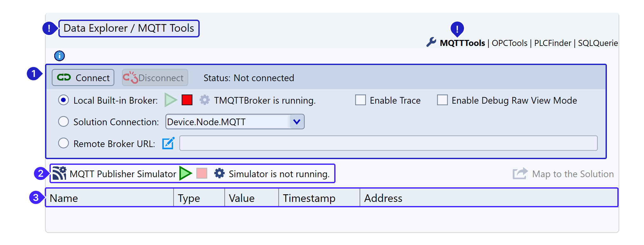The width and height of the screenshot is (644, 245).
Task: Click the wrench tools icon
Action: [431, 42]
